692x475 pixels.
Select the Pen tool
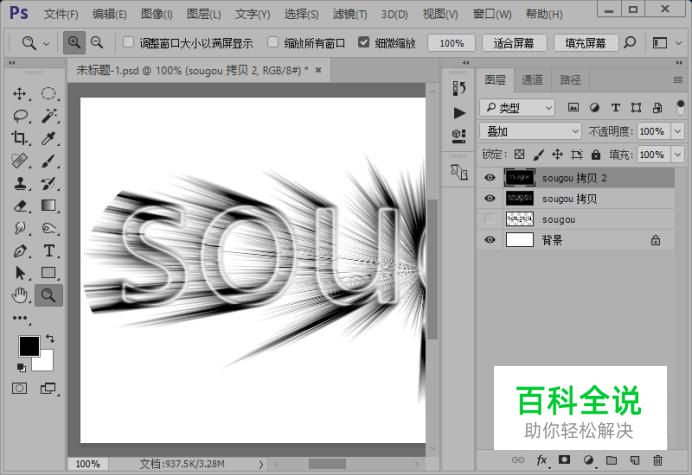pos(19,251)
